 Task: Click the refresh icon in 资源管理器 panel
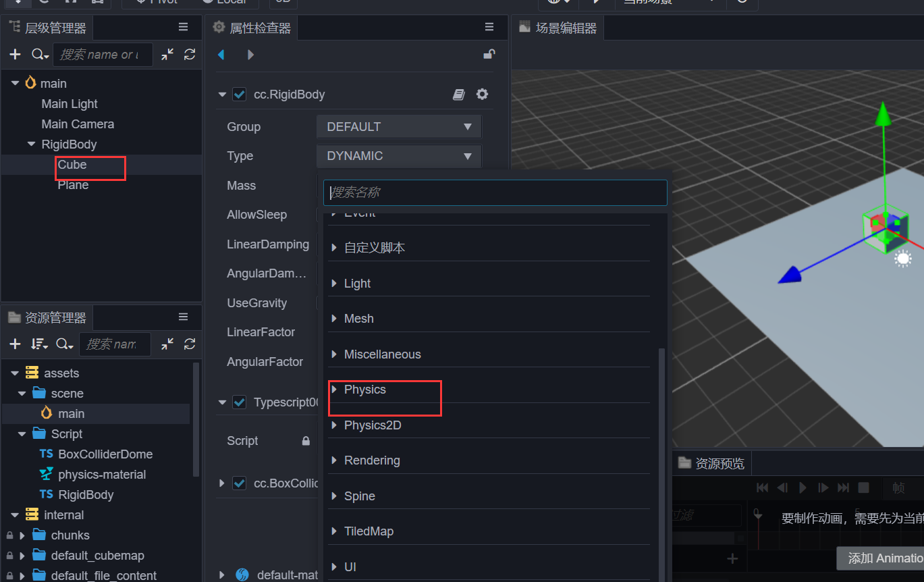point(190,344)
